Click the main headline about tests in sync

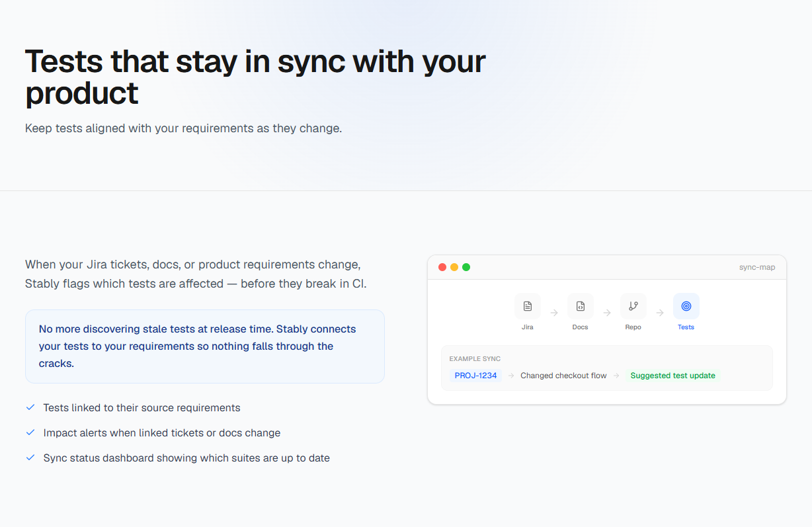click(255, 77)
